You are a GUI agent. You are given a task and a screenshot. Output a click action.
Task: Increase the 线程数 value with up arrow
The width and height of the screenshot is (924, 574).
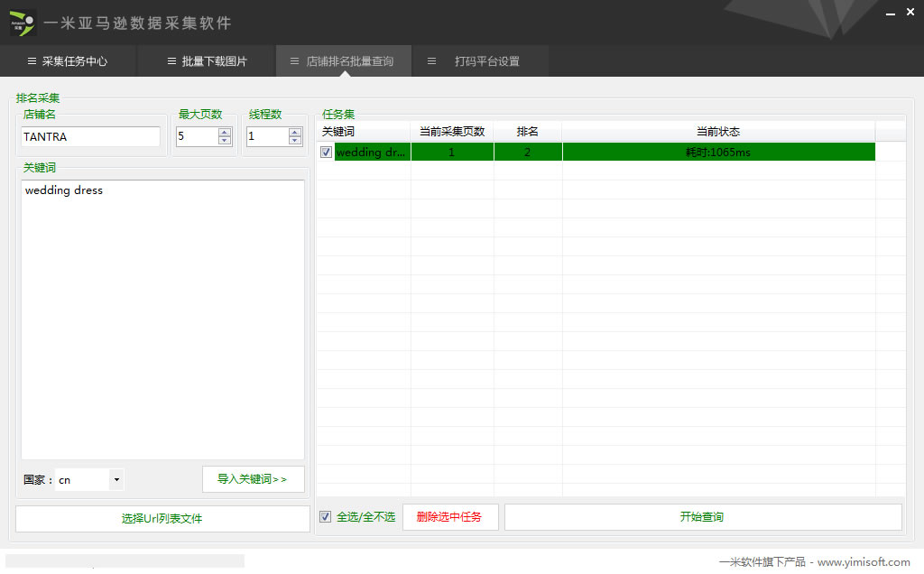click(x=295, y=133)
